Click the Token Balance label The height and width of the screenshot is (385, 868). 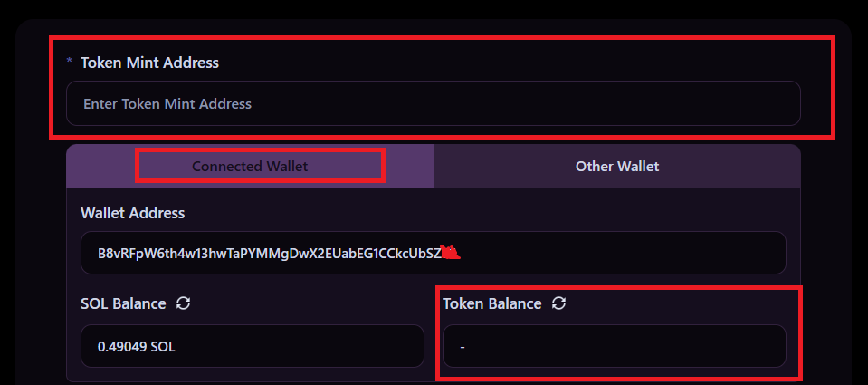click(491, 303)
